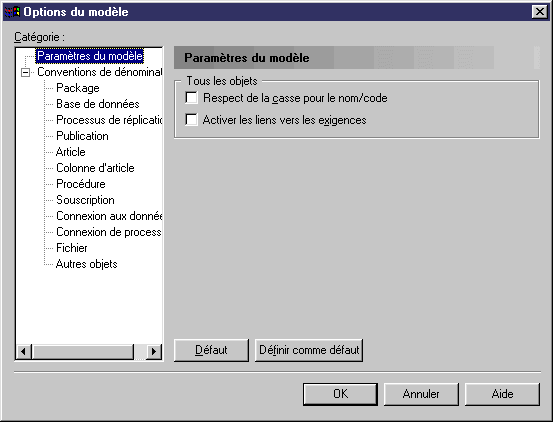The width and height of the screenshot is (553, 422).
Task: Close the Options du modèle dialog
Action: (x=540, y=12)
